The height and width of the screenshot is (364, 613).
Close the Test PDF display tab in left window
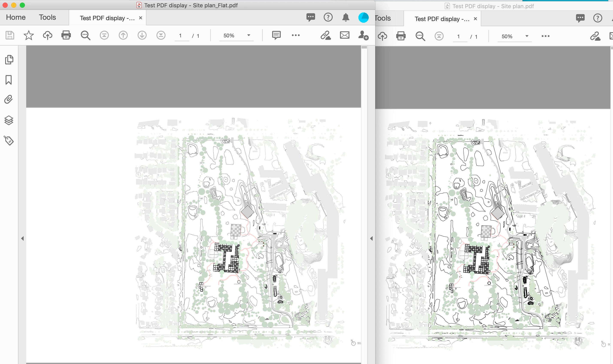point(141,18)
